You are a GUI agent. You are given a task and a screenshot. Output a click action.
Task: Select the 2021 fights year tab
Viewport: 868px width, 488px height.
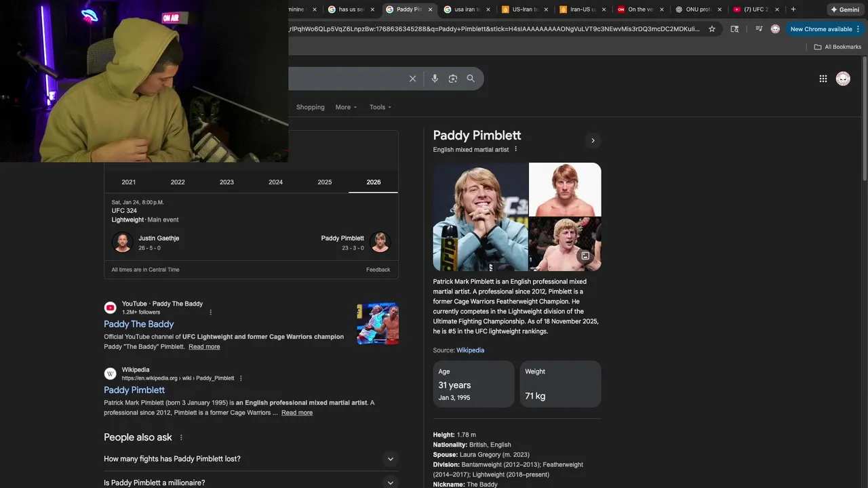[x=129, y=182]
